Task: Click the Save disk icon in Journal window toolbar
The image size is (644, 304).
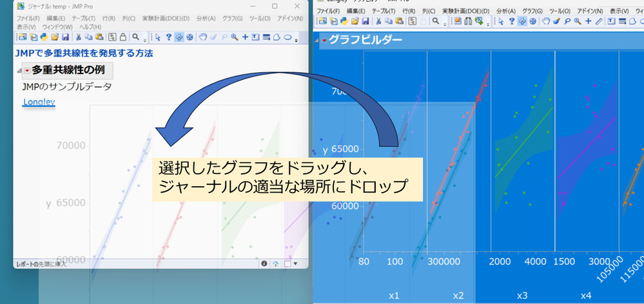Action: click(x=65, y=37)
